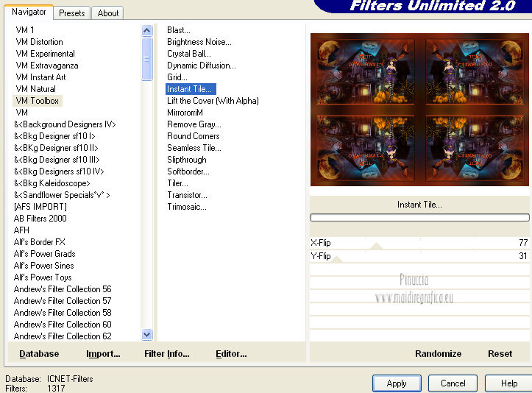
Task: Choose the Dynamic Diffusion... filter
Action: (201, 65)
